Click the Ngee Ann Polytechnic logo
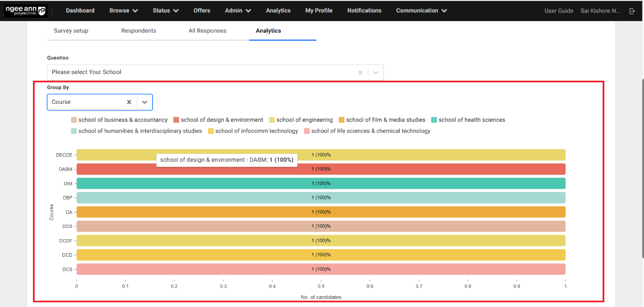 click(x=25, y=11)
